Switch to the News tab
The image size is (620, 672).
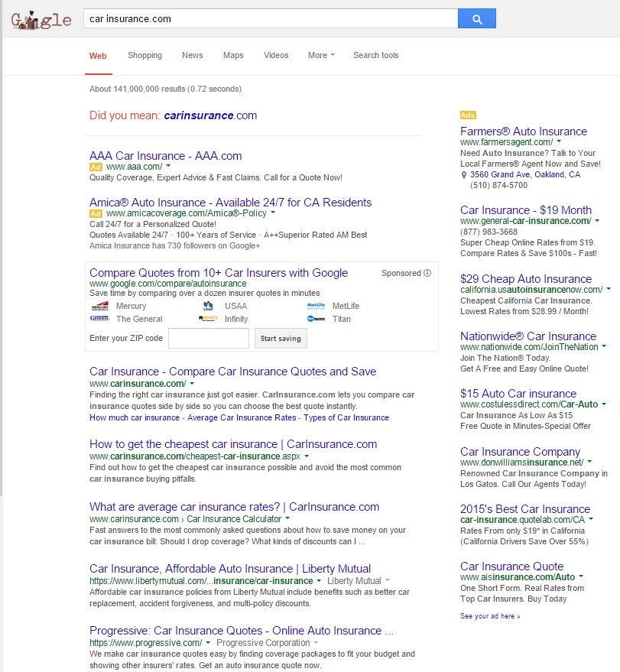click(193, 55)
